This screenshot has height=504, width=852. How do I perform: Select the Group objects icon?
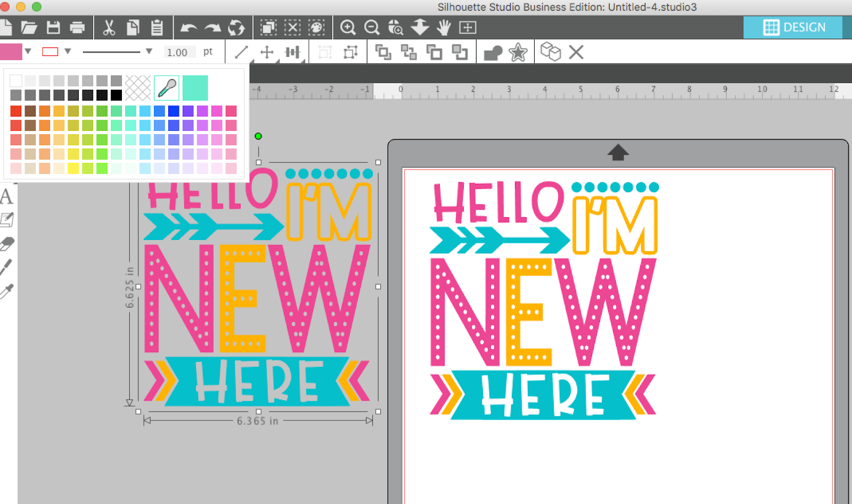pyautogui.click(x=383, y=52)
